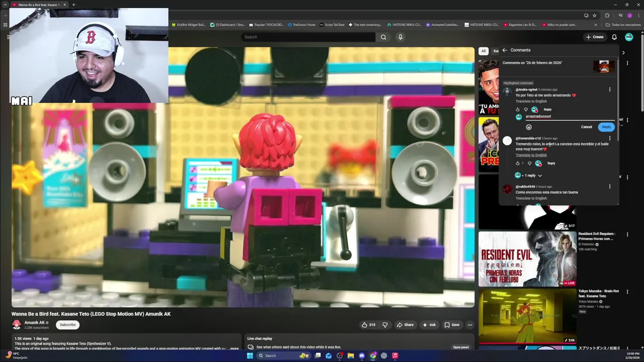Click the Windows taskbar Search box
Viewport: 644px width, 362px height.
(x=284, y=355)
